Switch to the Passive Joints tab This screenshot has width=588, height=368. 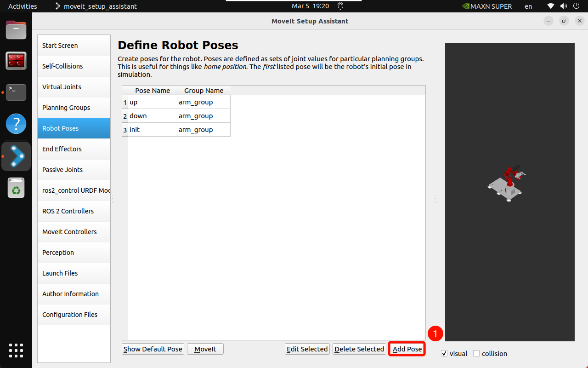pos(74,170)
